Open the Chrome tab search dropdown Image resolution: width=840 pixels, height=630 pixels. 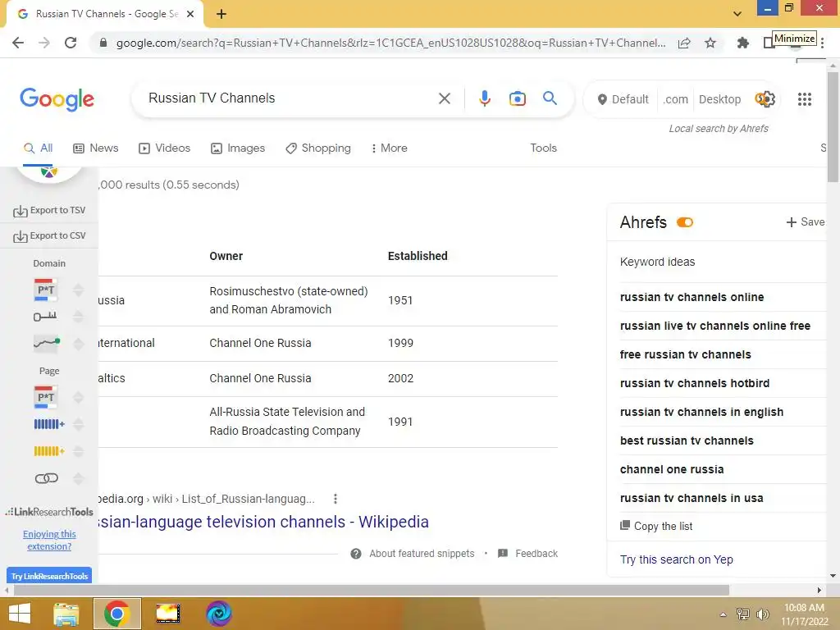737,14
